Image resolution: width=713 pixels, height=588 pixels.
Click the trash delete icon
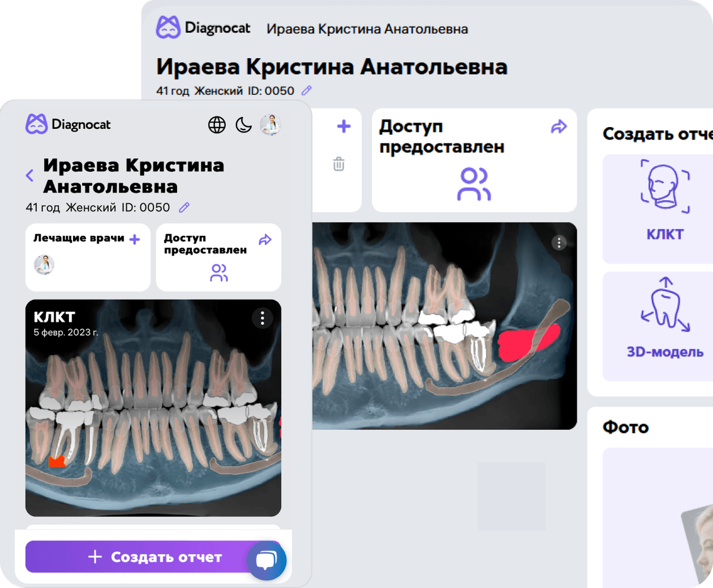point(339,164)
